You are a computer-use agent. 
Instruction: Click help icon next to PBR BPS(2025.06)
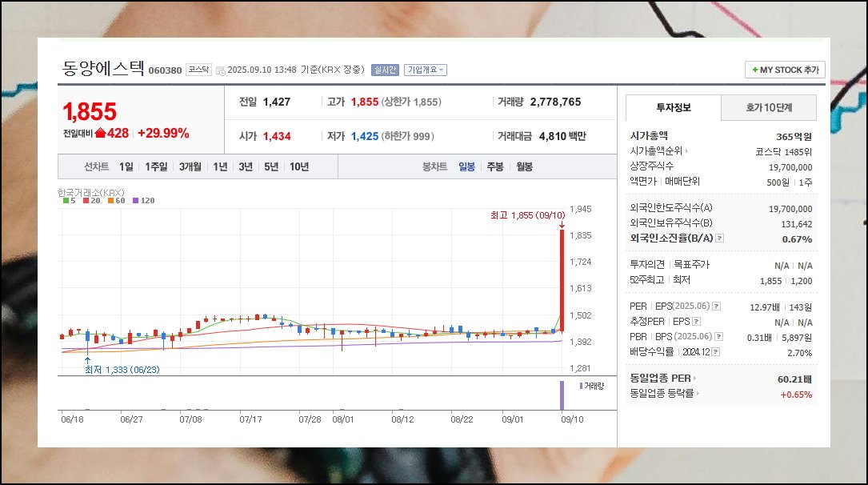click(x=718, y=337)
